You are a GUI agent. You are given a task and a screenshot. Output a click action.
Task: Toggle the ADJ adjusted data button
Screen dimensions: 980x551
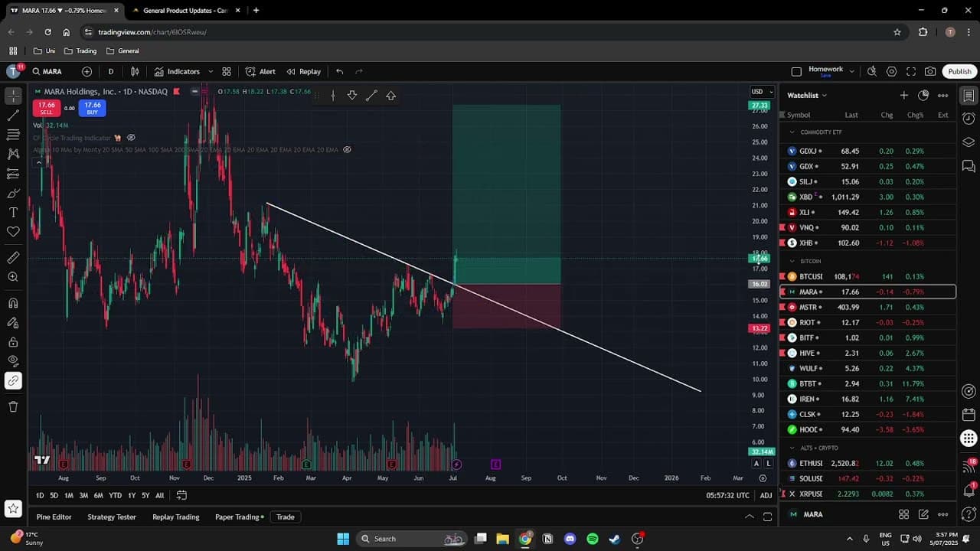pyautogui.click(x=766, y=495)
